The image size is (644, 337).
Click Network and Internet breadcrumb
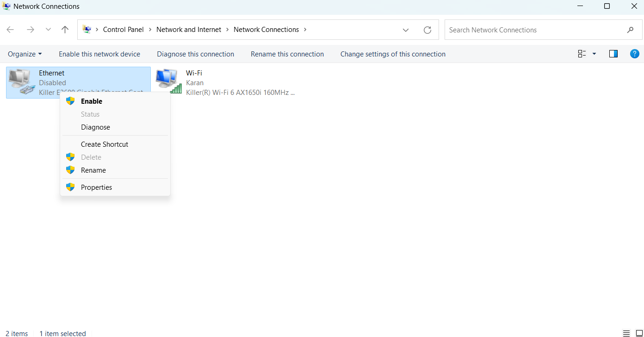(x=189, y=30)
